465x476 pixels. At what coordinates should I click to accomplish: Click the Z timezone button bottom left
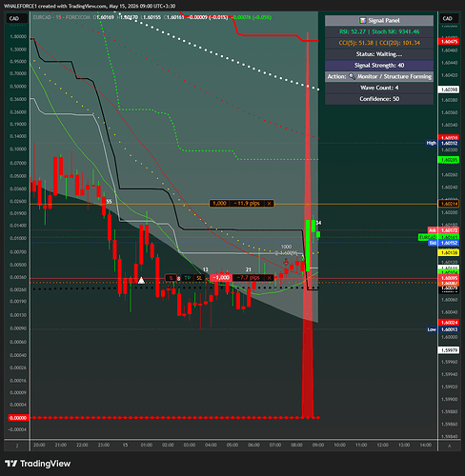pyautogui.click(x=17, y=446)
